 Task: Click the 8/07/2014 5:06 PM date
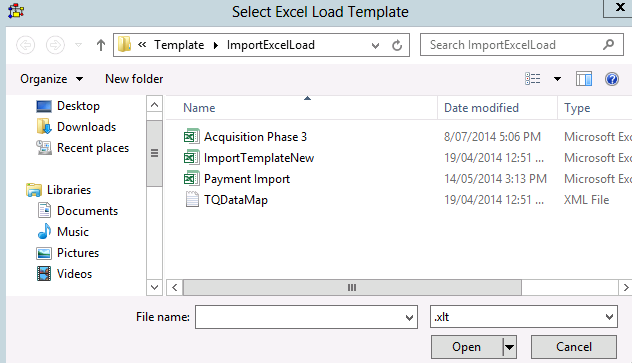point(492,137)
